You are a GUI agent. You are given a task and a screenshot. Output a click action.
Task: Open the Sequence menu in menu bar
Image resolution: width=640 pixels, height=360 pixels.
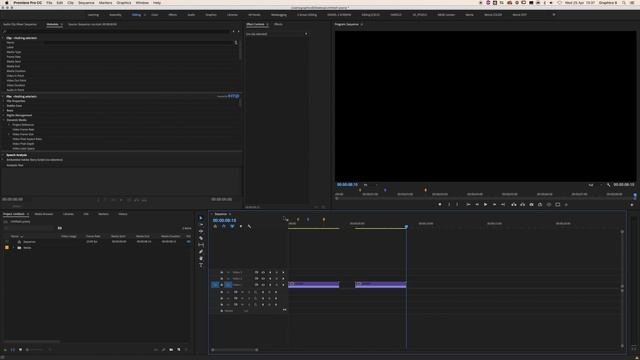click(x=86, y=3)
